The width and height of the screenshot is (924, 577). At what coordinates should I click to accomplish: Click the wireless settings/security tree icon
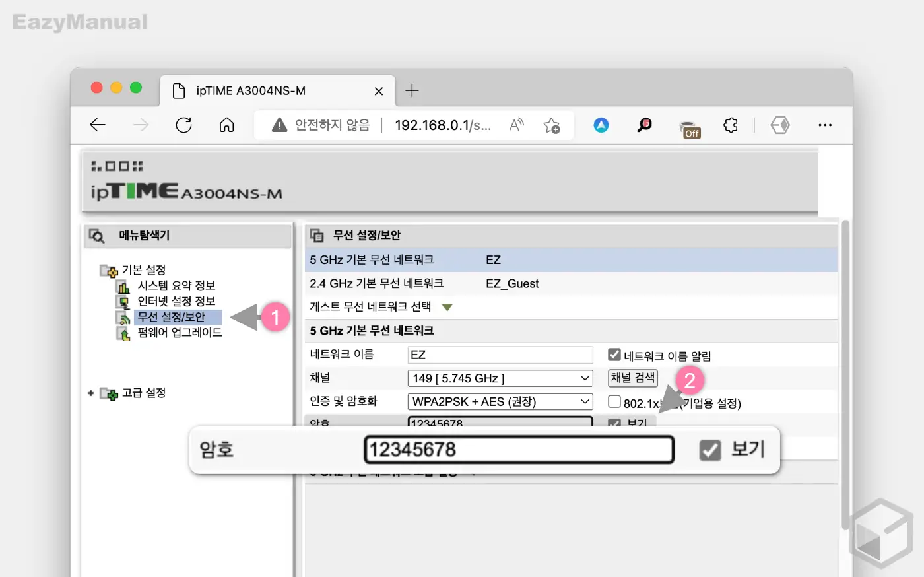(x=123, y=318)
